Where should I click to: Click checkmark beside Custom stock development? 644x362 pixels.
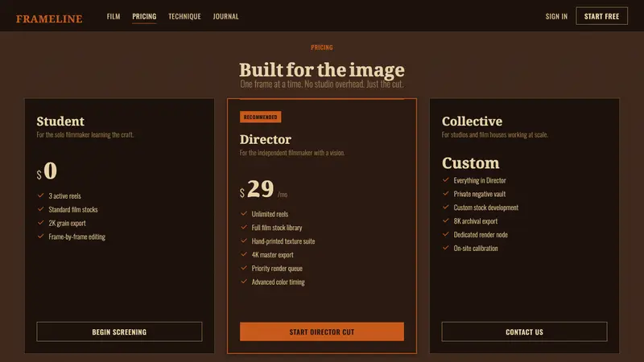[446, 208]
